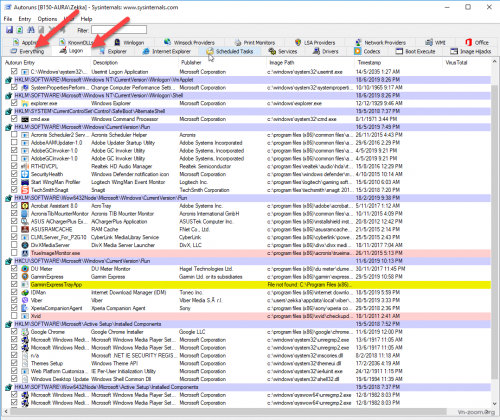This screenshot has height=420, width=500.
Task: Click the Themes Setup row icon
Action: pos(25,363)
